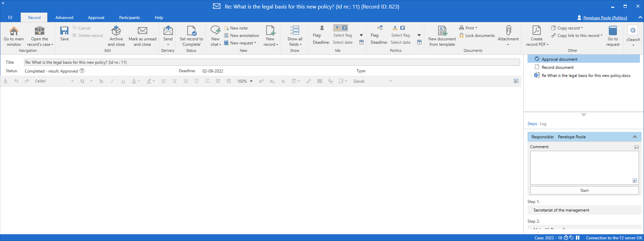Click the Go to request icon
Image resolution: width=644 pixels, height=241 pixels.
click(613, 32)
